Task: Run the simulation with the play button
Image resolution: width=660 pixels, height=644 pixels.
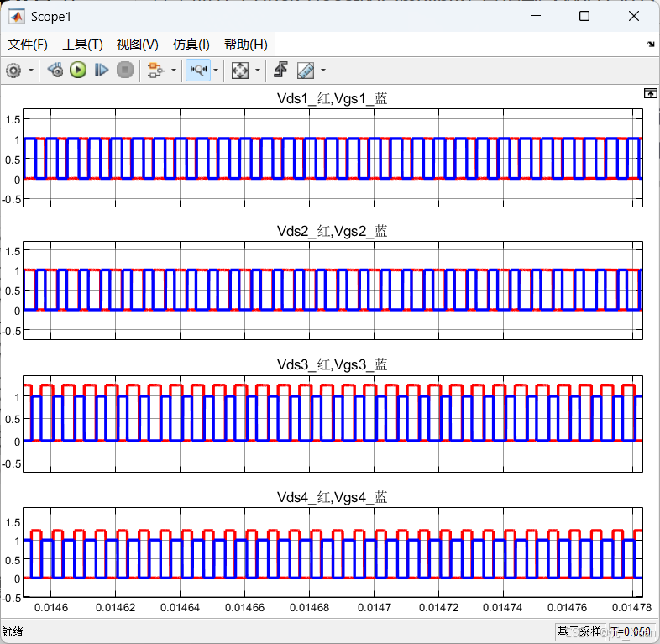Action: coord(78,71)
